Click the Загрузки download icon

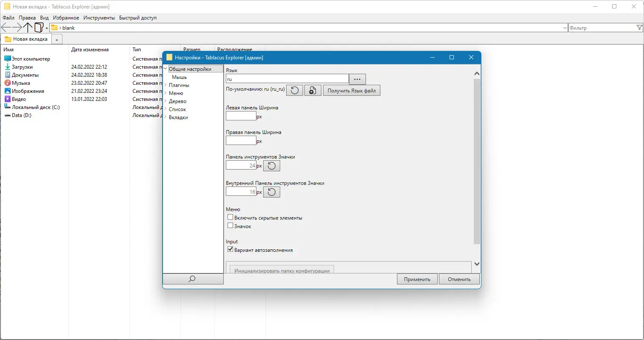7,67
